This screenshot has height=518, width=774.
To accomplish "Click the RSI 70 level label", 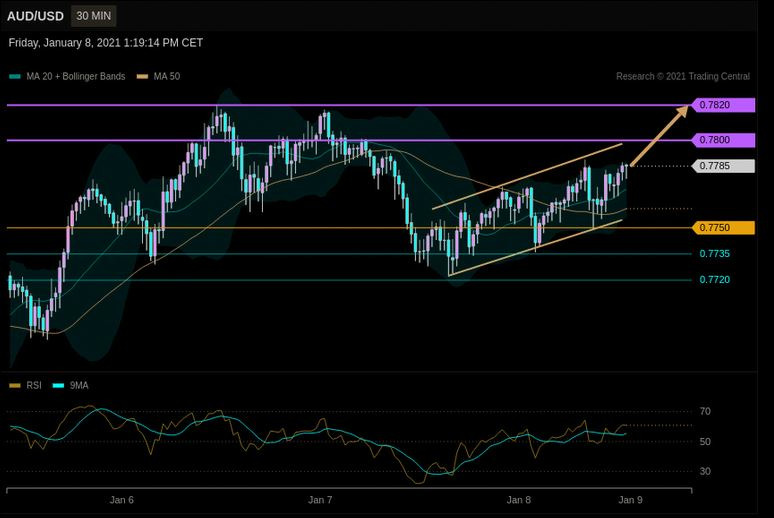I will coord(705,411).
